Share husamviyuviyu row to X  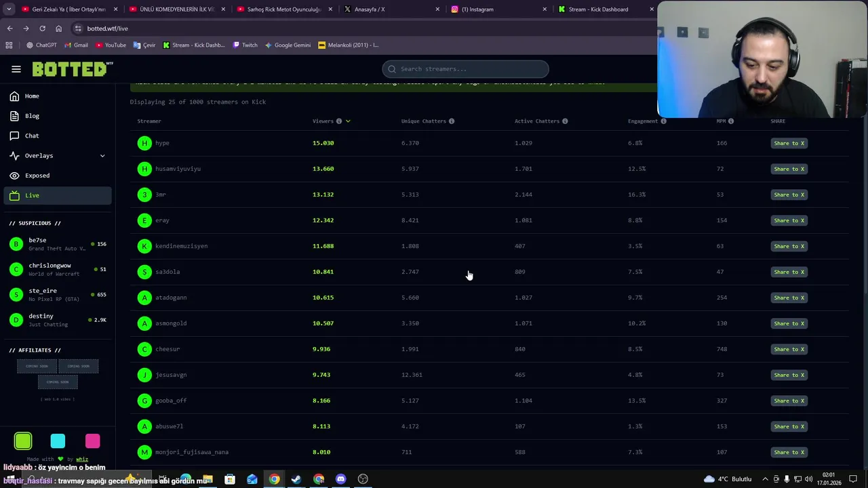(x=789, y=169)
